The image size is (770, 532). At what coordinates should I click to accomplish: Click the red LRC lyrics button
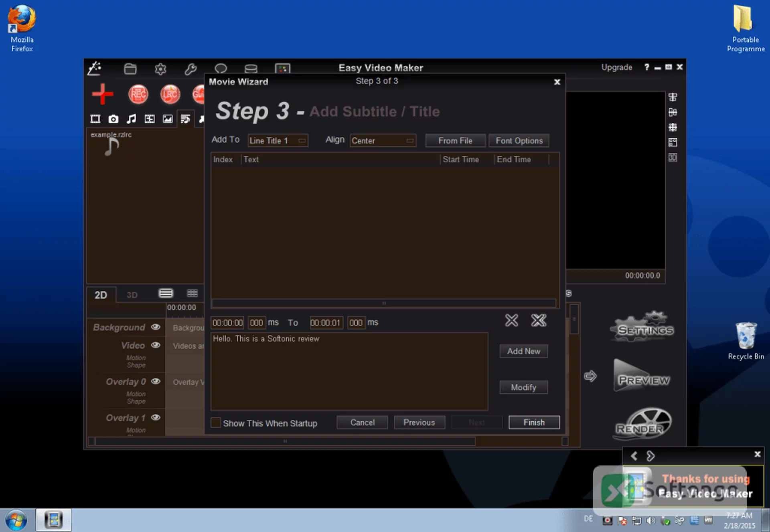(170, 94)
